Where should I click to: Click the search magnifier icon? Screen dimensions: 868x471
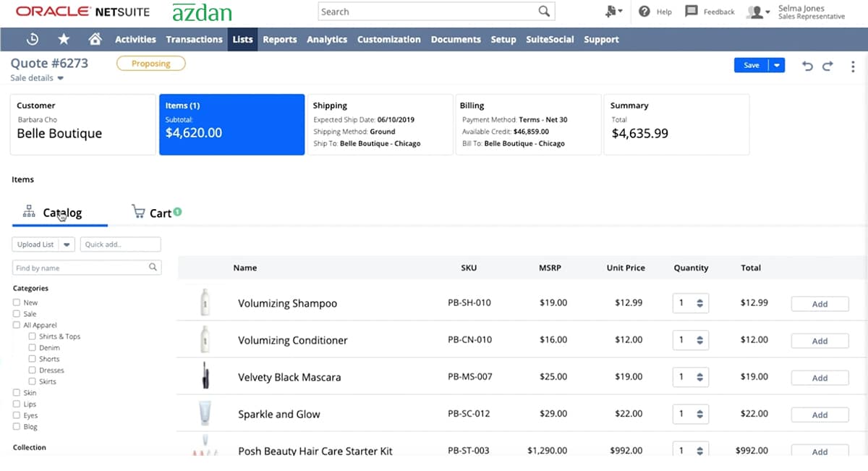click(545, 12)
